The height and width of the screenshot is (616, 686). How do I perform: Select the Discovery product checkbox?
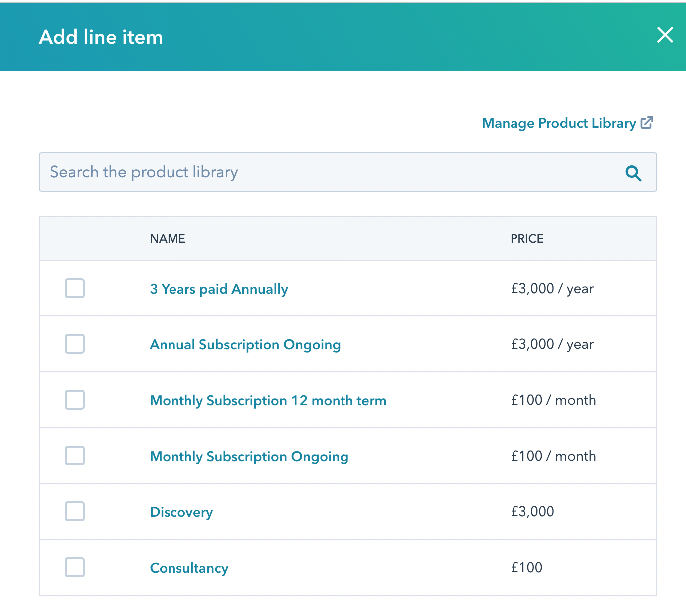click(x=74, y=511)
